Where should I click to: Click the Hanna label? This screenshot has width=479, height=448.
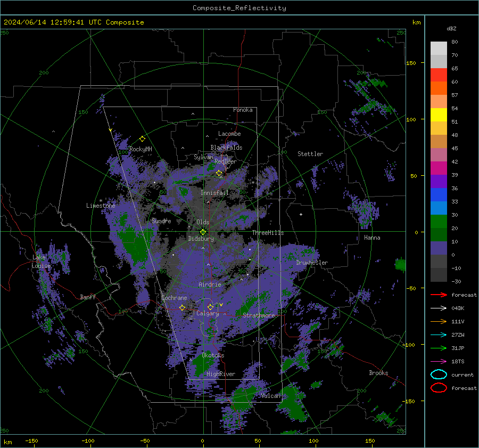tap(372, 238)
